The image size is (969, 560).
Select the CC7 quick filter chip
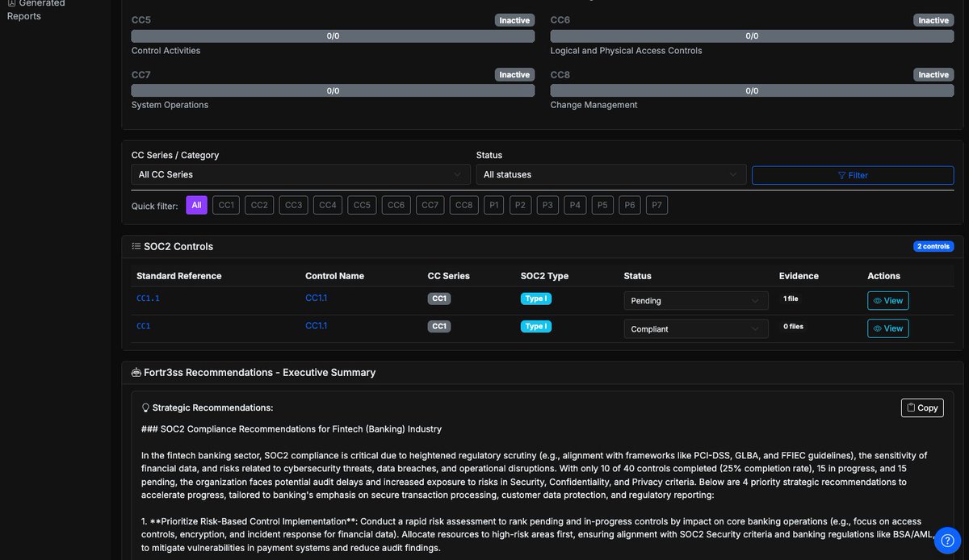pyautogui.click(x=430, y=205)
